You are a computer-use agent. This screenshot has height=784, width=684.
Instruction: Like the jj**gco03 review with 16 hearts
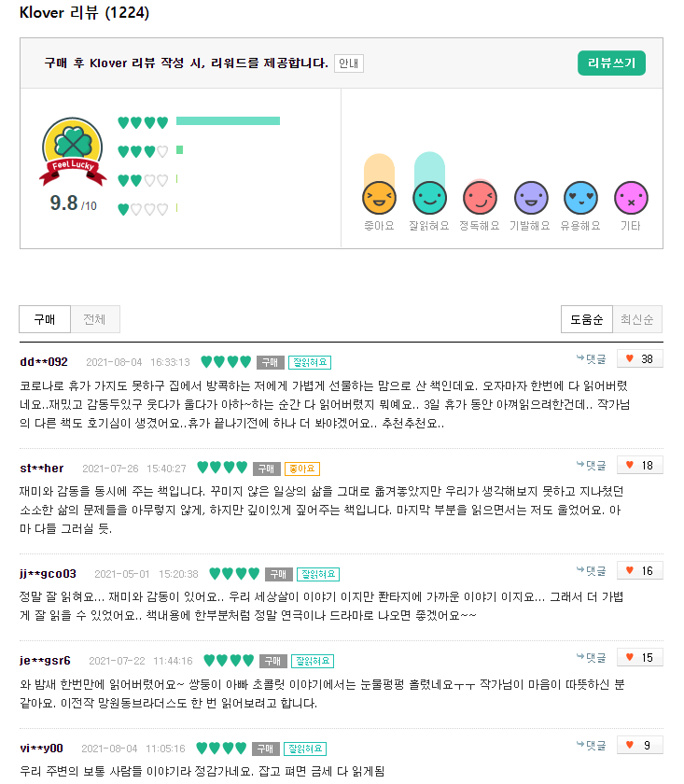pos(639,571)
